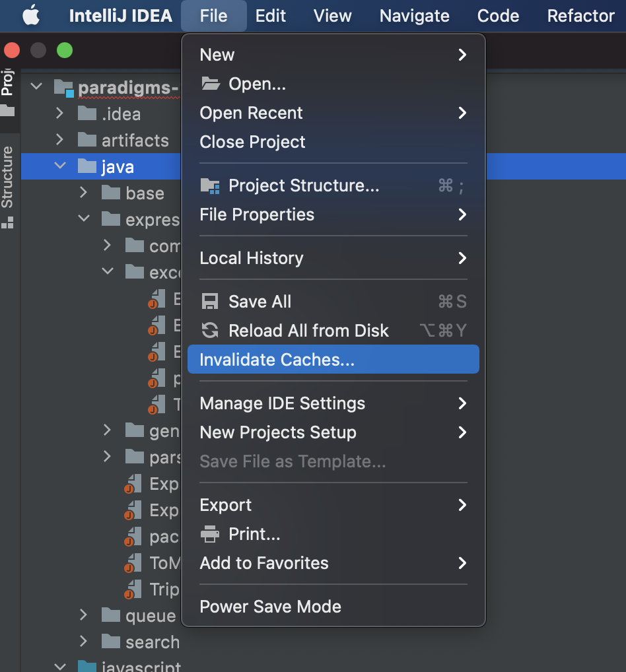Click the Reload All refresh icon
The height and width of the screenshot is (672, 626).
(x=210, y=331)
